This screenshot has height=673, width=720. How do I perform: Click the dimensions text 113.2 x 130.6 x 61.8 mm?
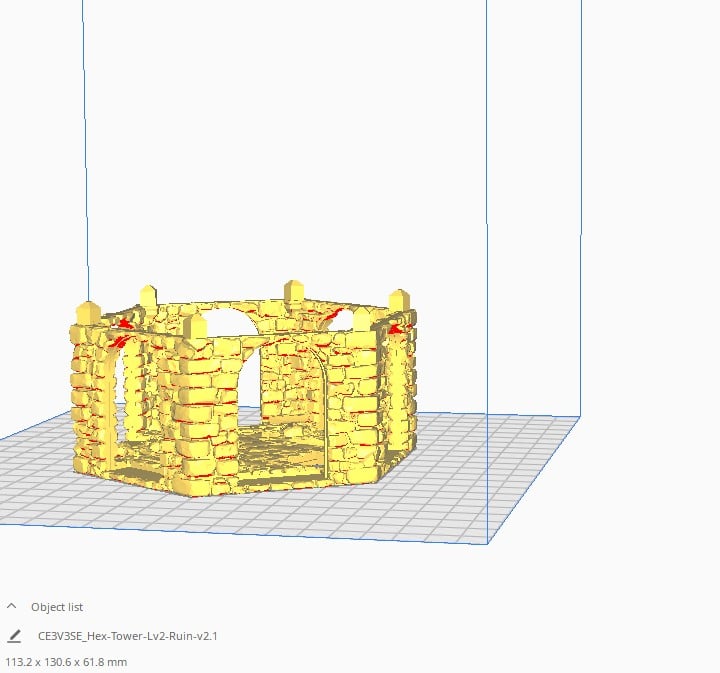click(66, 662)
